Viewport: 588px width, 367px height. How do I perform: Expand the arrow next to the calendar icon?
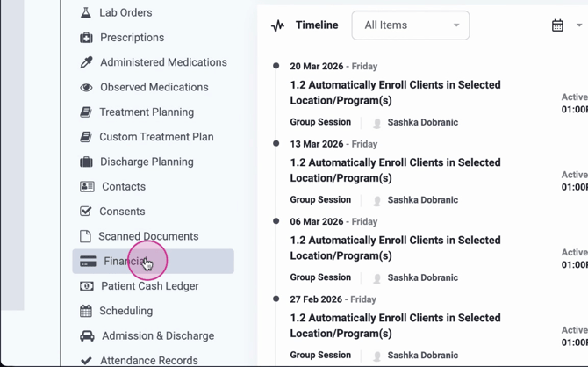click(x=579, y=25)
